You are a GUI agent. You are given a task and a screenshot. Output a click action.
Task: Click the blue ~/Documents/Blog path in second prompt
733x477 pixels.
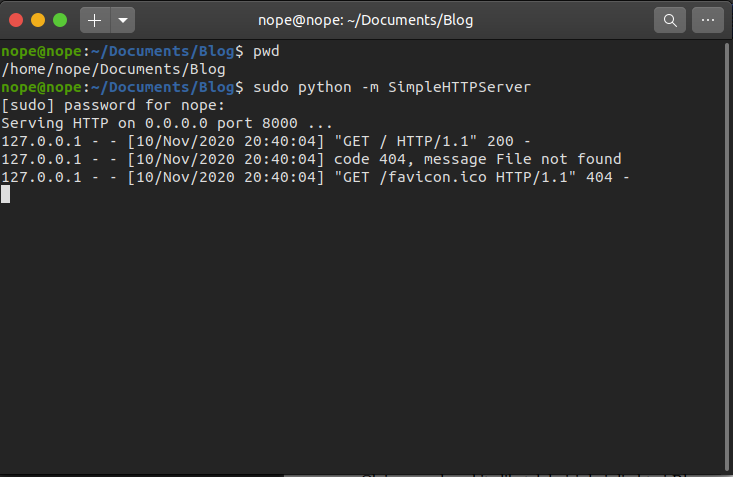coord(163,87)
